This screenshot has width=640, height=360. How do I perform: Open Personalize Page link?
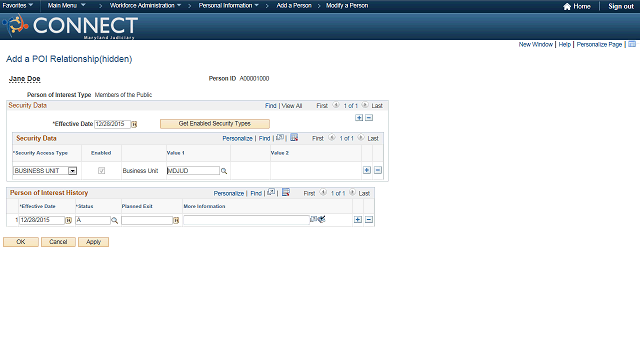(x=599, y=44)
